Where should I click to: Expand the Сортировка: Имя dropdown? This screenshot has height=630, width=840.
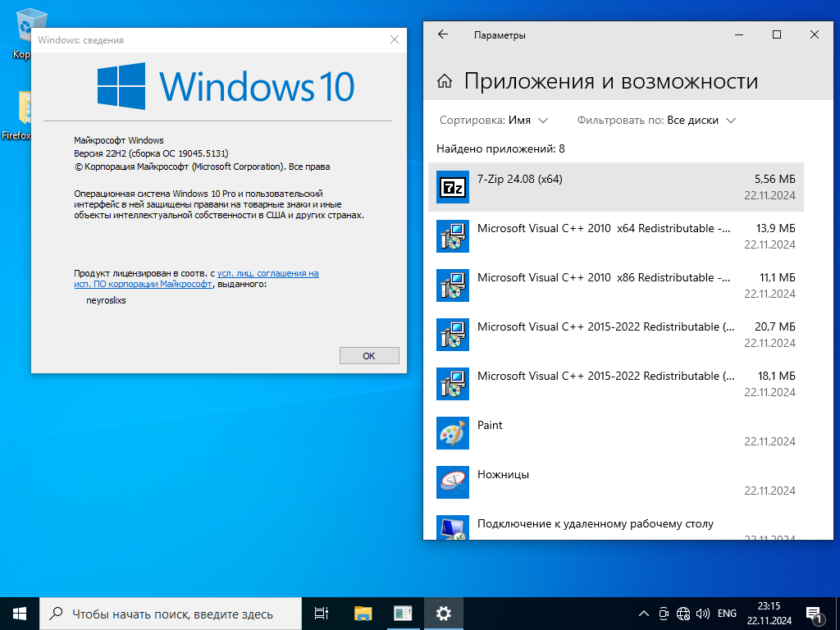494,121
